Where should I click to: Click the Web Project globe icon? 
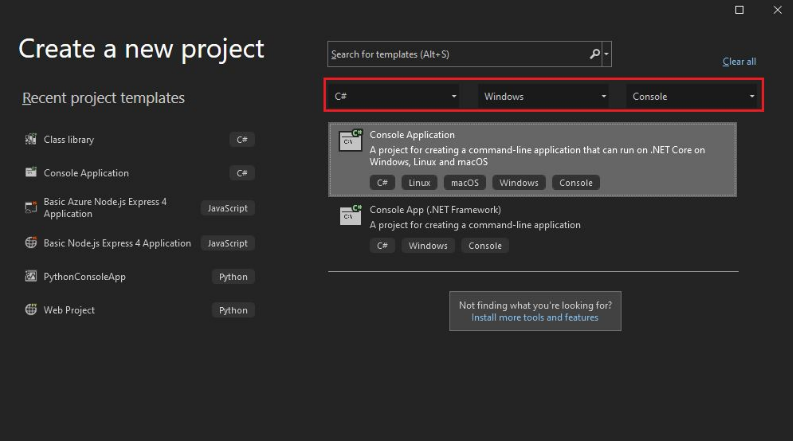tap(31, 310)
